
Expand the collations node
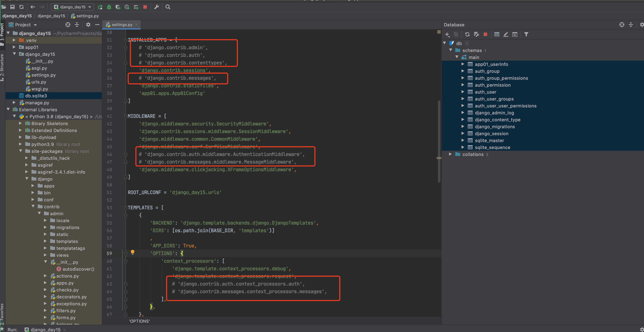450,154
